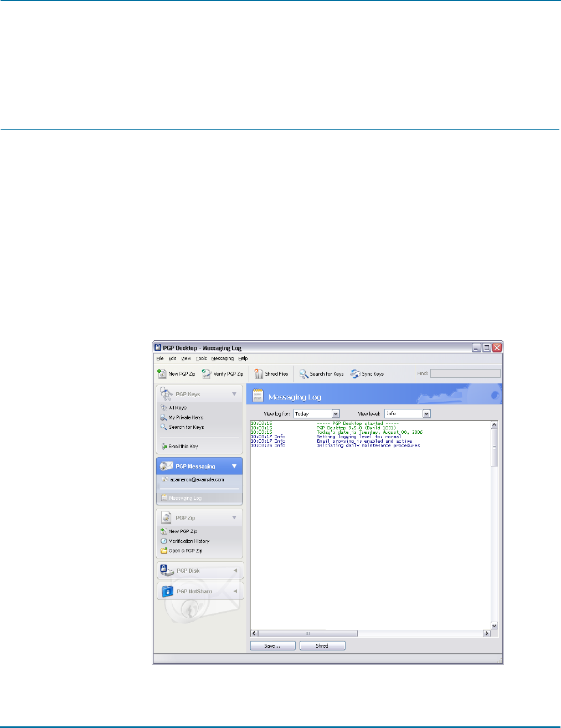Click the horizontal scrollbar right arrow
Screen dimensions: 561x728
pos(487,633)
